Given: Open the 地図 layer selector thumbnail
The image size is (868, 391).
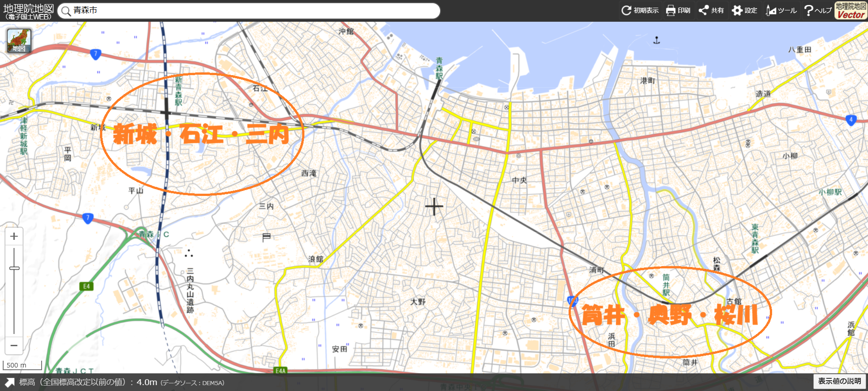Looking at the screenshot, I should point(19,41).
